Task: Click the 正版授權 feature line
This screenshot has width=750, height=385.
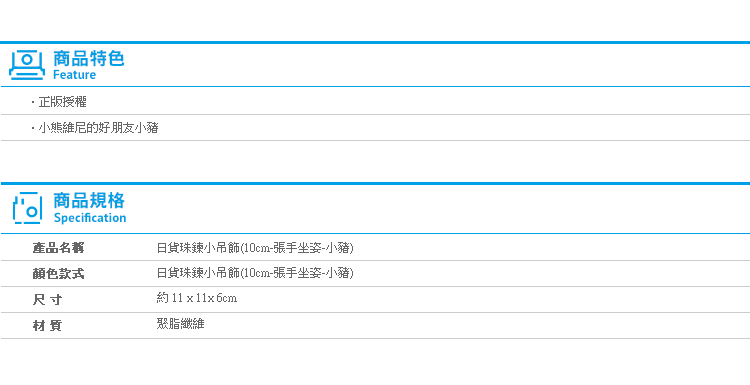Action: click(62, 102)
